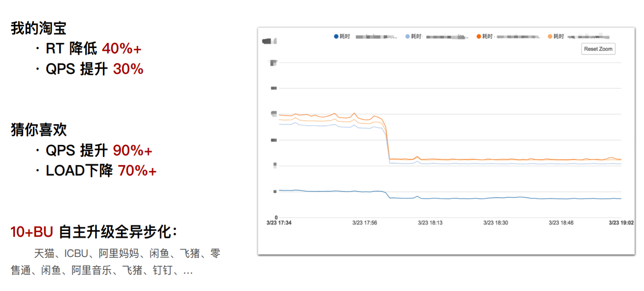
Task: Click the 3/23 18:30 axis label
Action: 496,223
